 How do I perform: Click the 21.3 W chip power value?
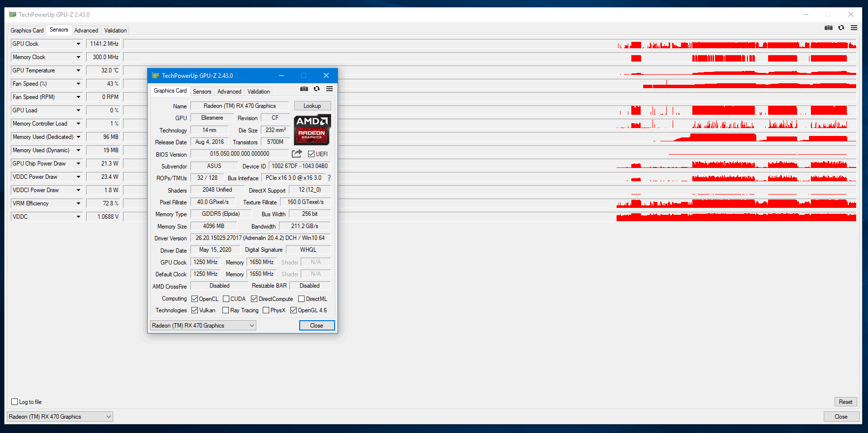click(103, 164)
